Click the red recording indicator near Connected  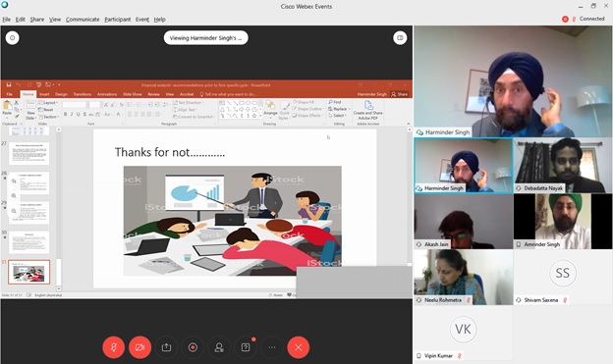tap(565, 19)
